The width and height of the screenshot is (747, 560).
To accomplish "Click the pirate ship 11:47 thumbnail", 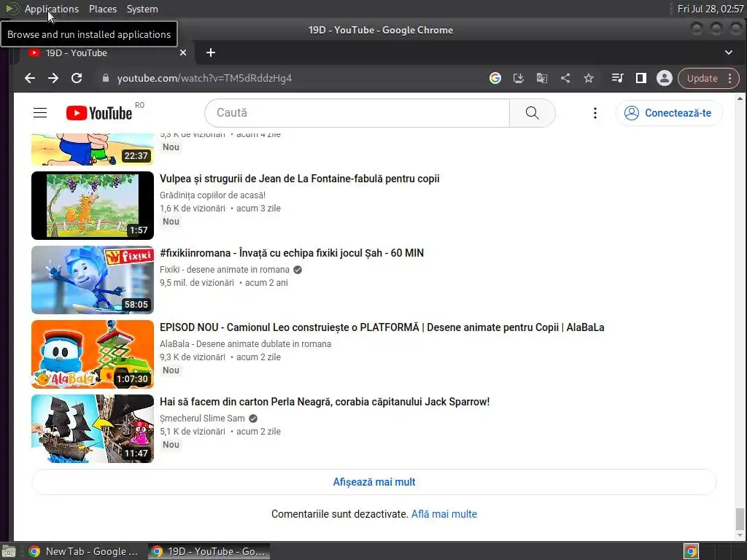I will pos(93,429).
